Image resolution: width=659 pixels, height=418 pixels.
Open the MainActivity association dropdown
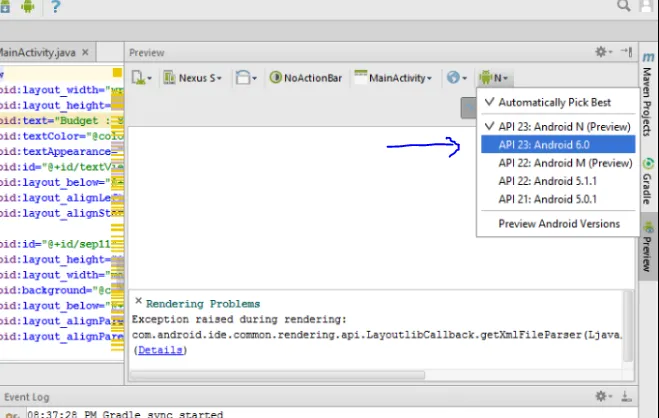(x=393, y=78)
